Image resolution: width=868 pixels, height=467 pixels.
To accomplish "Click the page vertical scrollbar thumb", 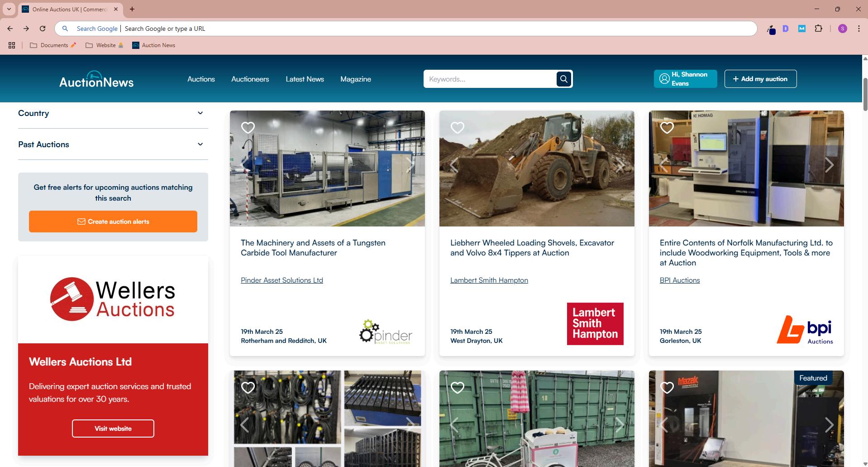I will coord(865,94).
